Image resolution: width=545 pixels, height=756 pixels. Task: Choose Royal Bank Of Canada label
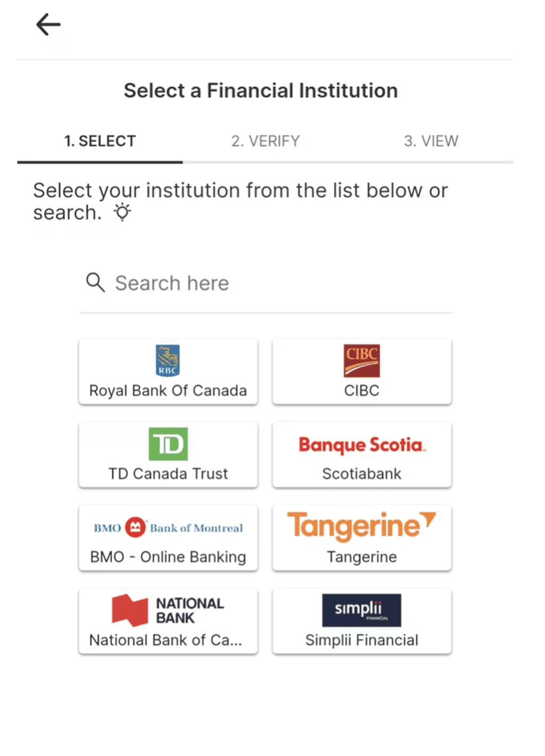tap(168, 391)
